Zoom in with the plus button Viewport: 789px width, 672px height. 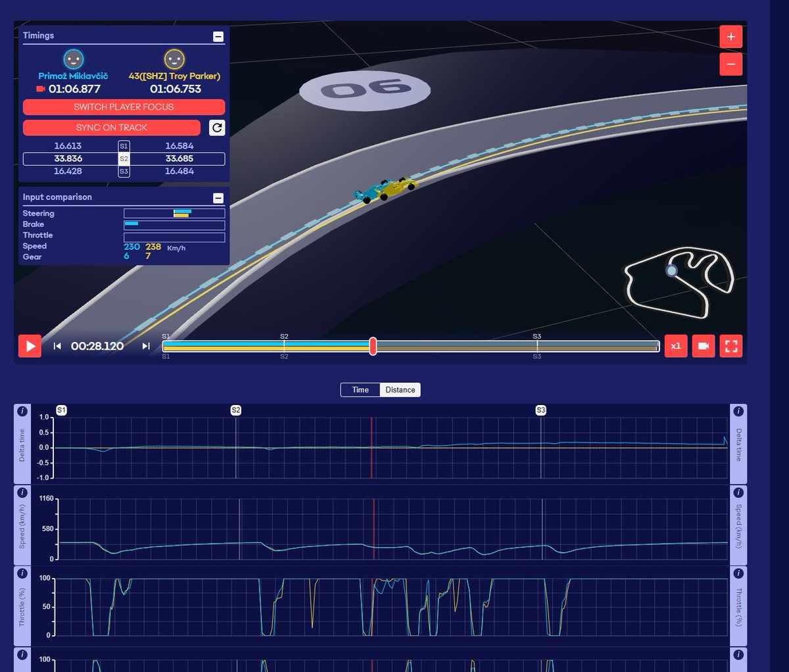[731, 37]
